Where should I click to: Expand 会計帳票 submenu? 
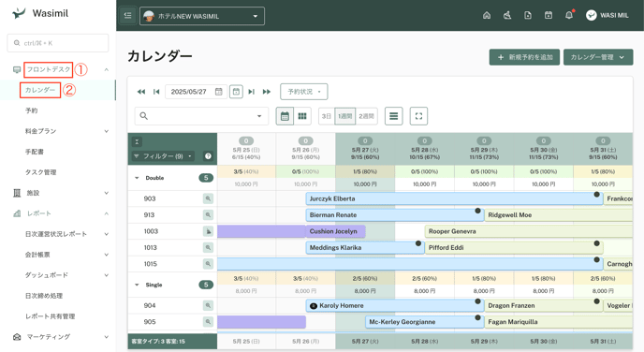(x=107, y=255)
